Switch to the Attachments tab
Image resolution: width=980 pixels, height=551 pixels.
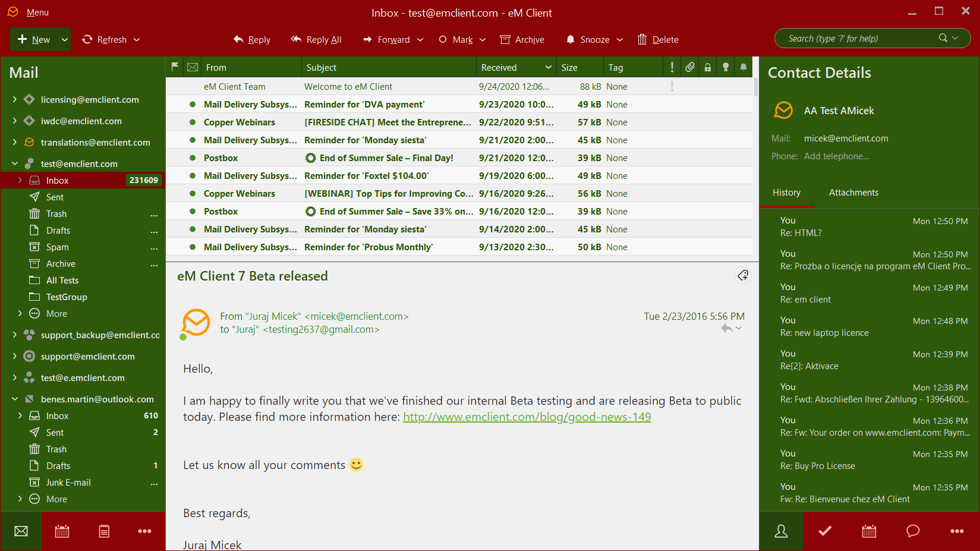tap(853, 193)
